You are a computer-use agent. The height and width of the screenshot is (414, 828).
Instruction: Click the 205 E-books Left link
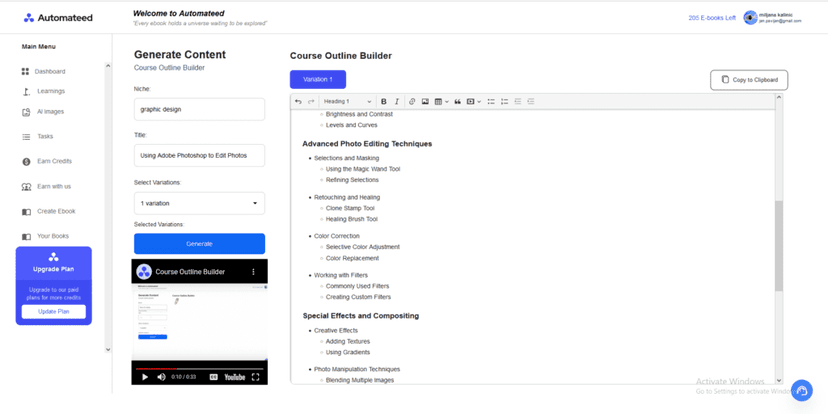[712, 18]
